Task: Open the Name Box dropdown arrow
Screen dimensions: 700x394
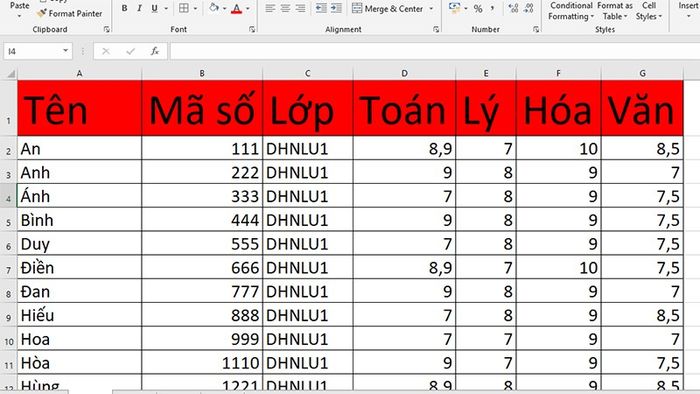Action: click(x=66, y=51)
